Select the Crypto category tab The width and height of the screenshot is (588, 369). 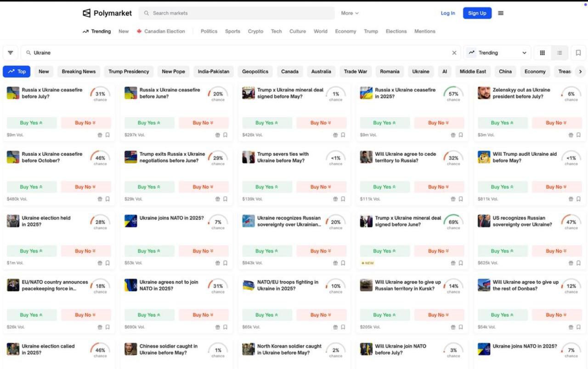(x=255, y=31)
